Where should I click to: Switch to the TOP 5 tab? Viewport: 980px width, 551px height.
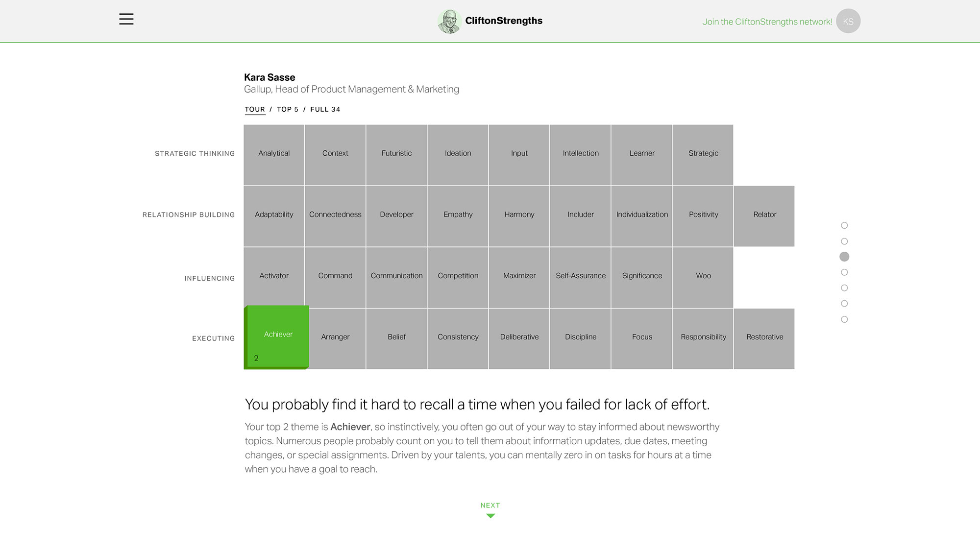coord(288,109)
